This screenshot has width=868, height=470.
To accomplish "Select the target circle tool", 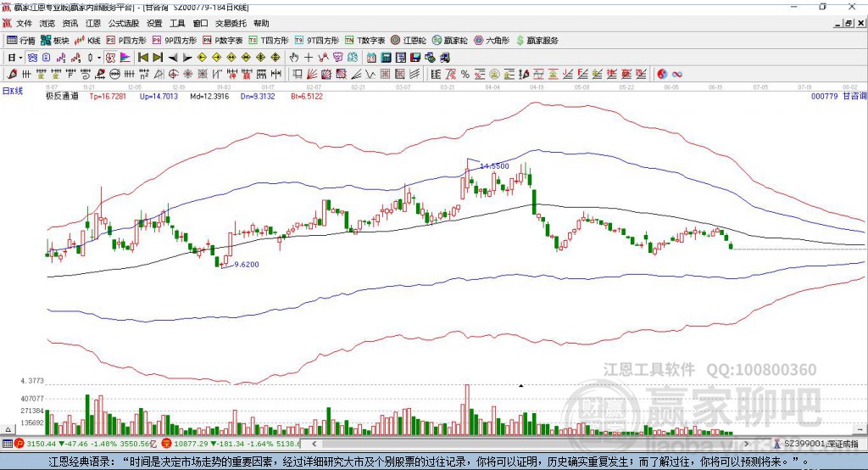I will (173, 75).
